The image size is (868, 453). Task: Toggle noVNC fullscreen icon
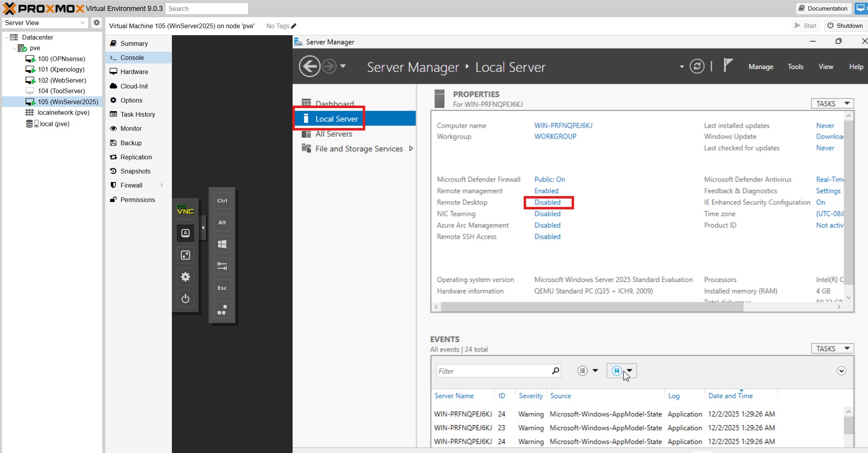coord(185,255)
